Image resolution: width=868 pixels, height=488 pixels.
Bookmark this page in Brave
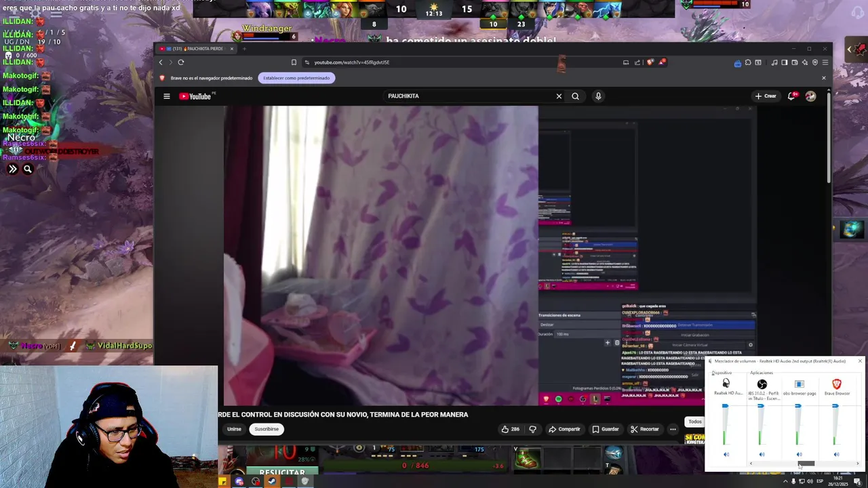point(294,62)
